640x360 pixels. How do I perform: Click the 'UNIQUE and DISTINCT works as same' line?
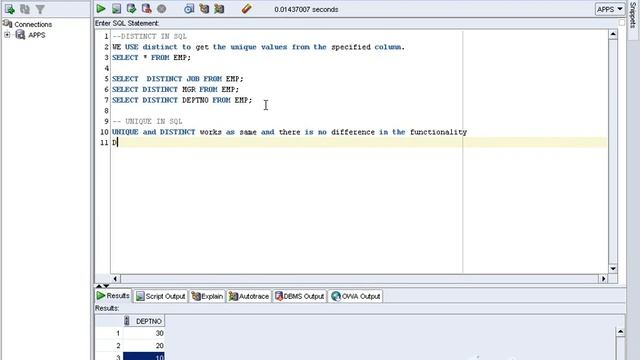tap(289, 132)
